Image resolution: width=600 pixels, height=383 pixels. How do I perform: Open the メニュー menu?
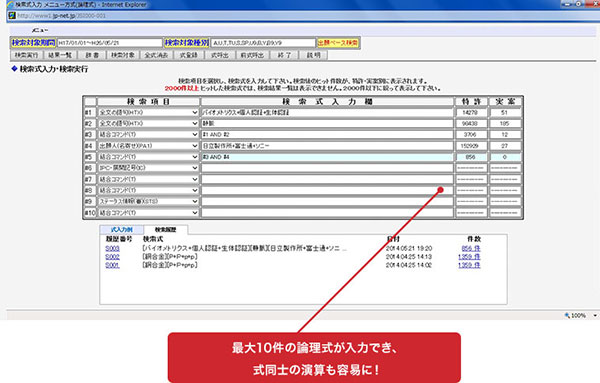coord(40,30)
